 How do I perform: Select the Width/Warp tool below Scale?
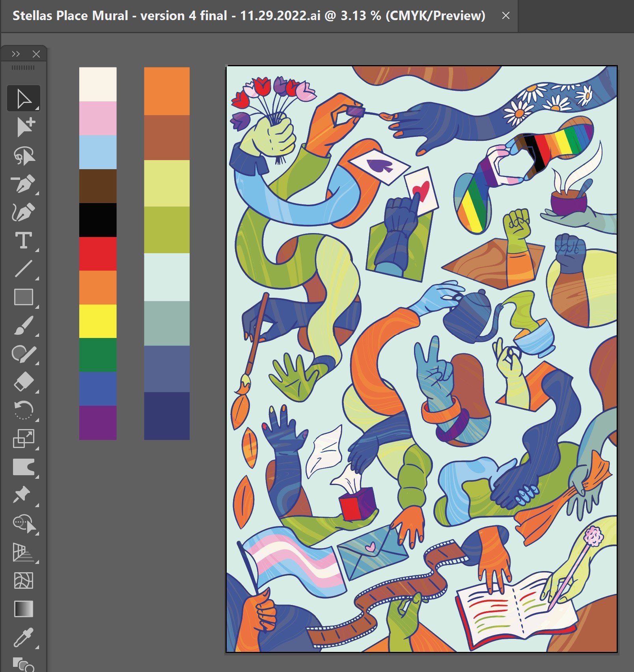[24, 467]
